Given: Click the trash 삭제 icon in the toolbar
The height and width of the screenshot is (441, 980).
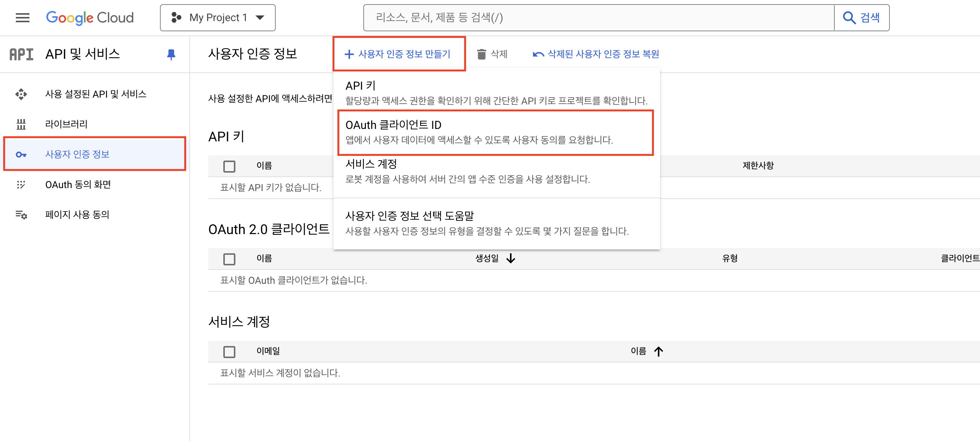Looking at the screenshot, I should [481, 54].
